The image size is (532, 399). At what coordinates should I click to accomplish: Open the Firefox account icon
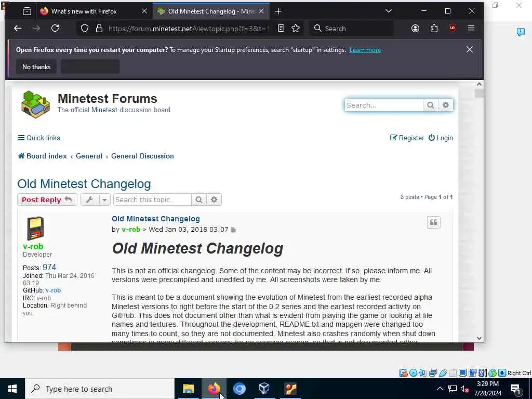415,29
